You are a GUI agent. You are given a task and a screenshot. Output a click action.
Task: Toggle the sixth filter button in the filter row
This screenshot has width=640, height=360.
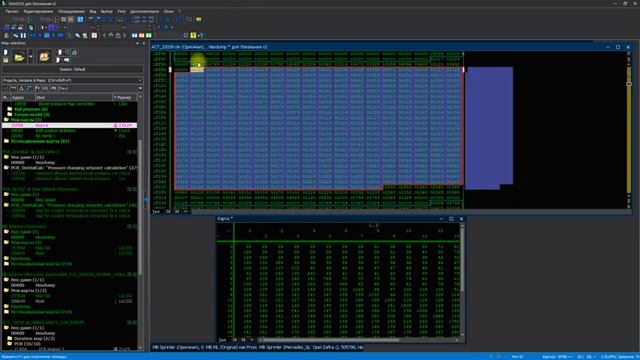tap(45, 88)
